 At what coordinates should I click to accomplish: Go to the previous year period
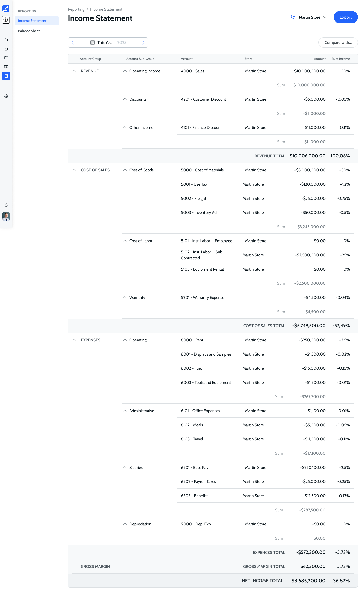coord(73,42)
